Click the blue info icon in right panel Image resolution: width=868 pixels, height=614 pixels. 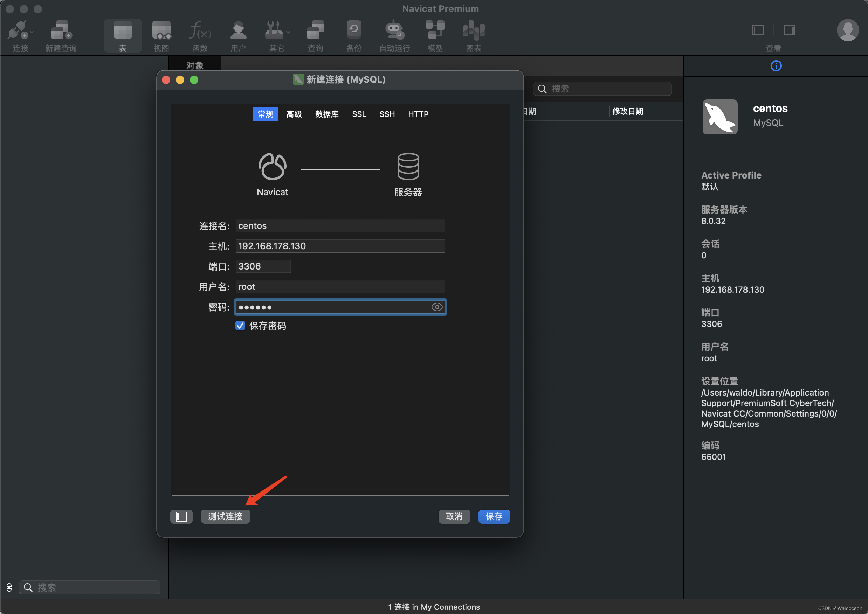(776, 66)
